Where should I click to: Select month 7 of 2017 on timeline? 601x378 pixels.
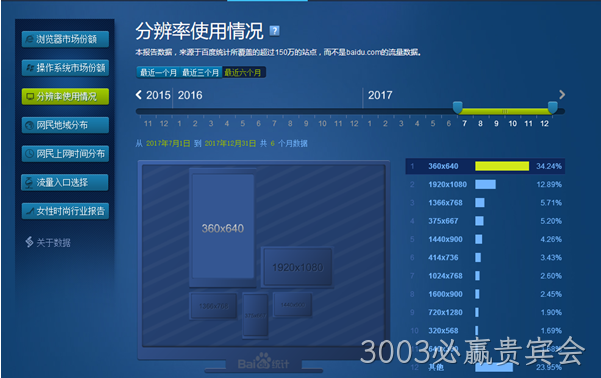pyautogui.click(x=465, y=123)
